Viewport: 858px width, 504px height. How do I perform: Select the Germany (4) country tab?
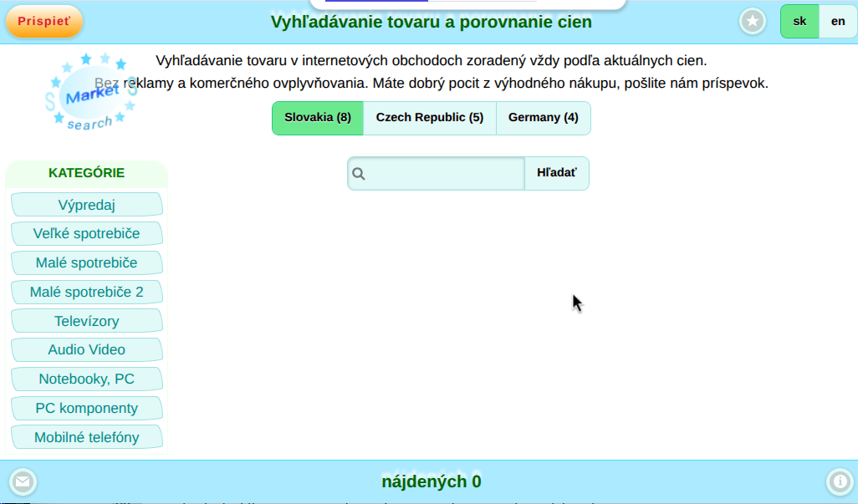coord(544,118)
